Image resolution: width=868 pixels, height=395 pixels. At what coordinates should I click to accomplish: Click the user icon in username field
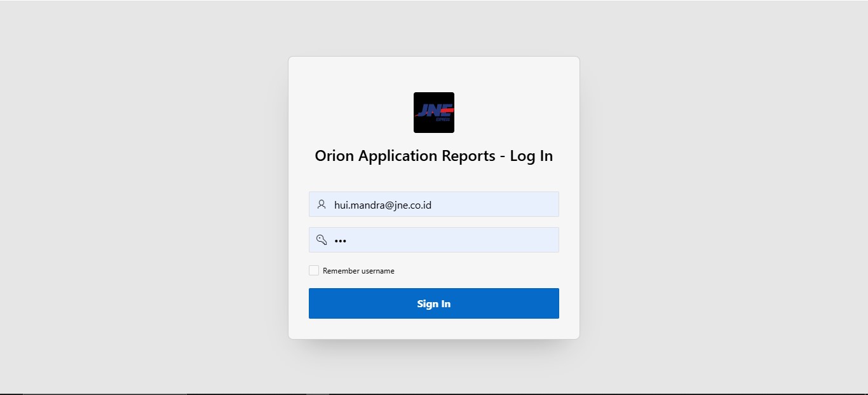pyautogui.click(x=322, y=204)
